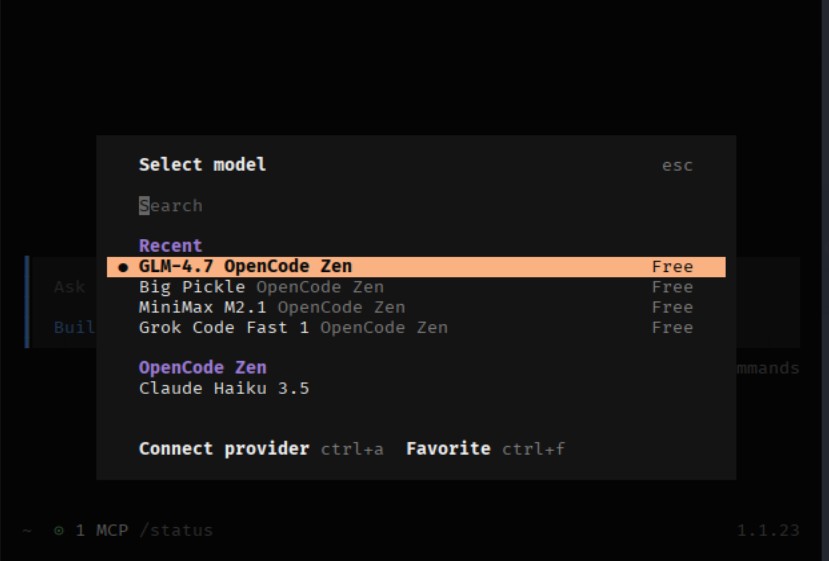This screenshot has height=561, width=829.
Task: Choose the Big Pickle model
Action: [x=177, y=287]
